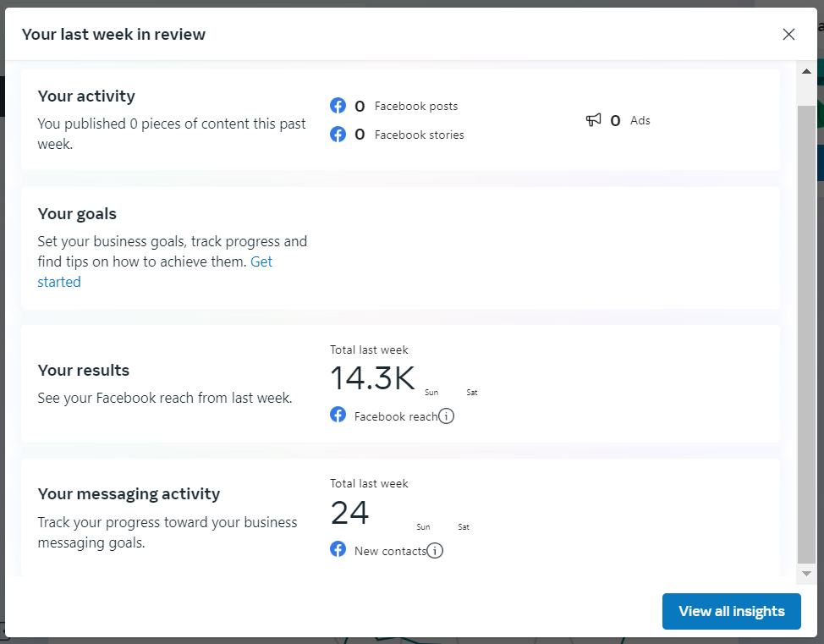Click the vertical scrollbar thumb
The height and width of the screenshot is (644, 824).
pyautogui.click(x=807, y=333)
